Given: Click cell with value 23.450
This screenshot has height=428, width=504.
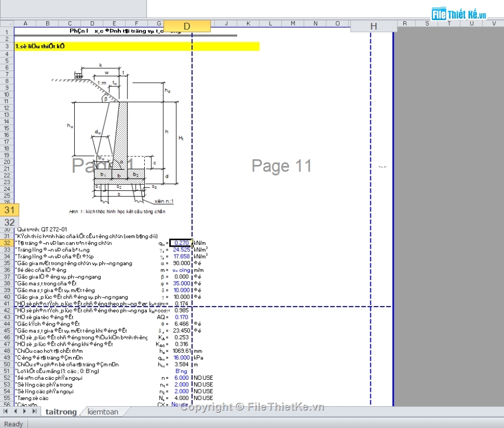Looking at the screenshot, I should pyautogui.click(x=180, y=330).
